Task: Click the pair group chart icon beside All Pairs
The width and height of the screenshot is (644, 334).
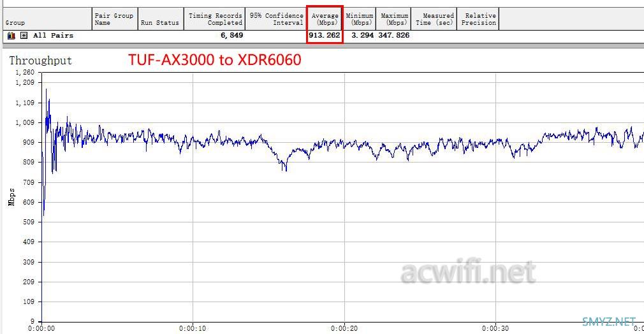Action: pyautogui.click(x=11, y=36)
